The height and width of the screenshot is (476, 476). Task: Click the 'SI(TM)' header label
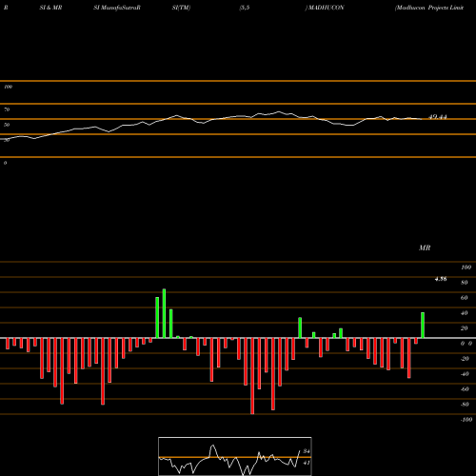(181, 8)
